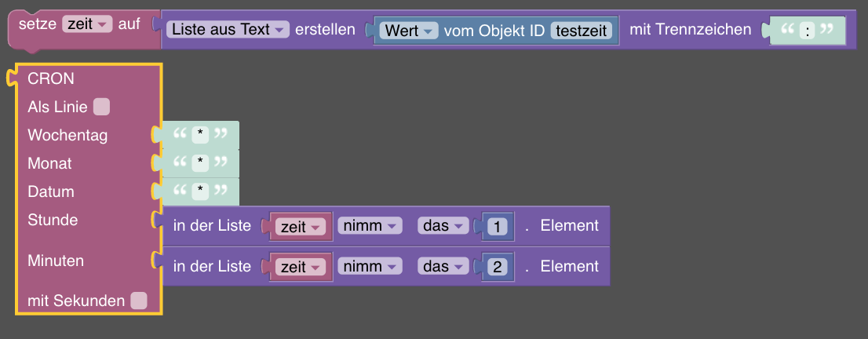Open the 'zeit' variable dropdown in setze block
Image resolution: width=868 pixels, height=339 pixels.
point(89,24)
